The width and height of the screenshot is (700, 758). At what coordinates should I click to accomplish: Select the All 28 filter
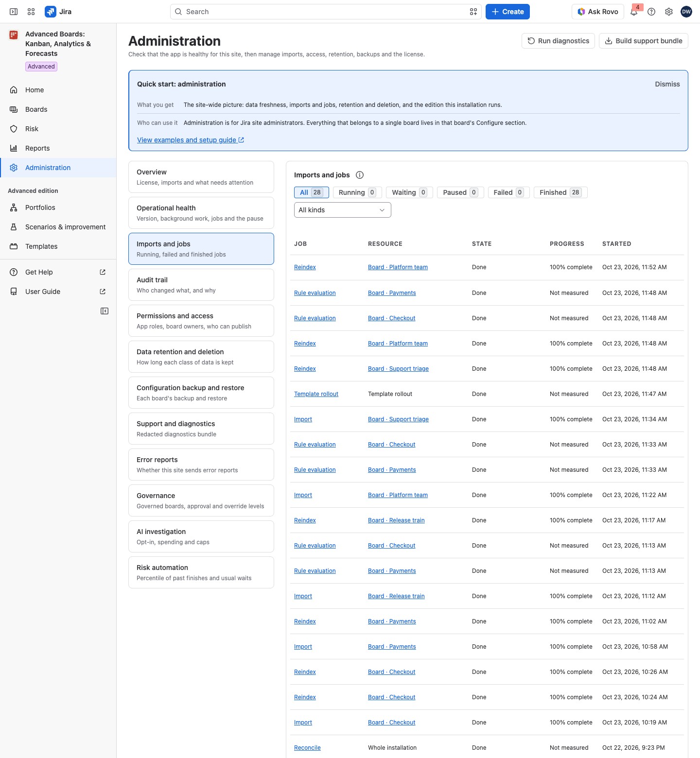(x=312, y=192)
